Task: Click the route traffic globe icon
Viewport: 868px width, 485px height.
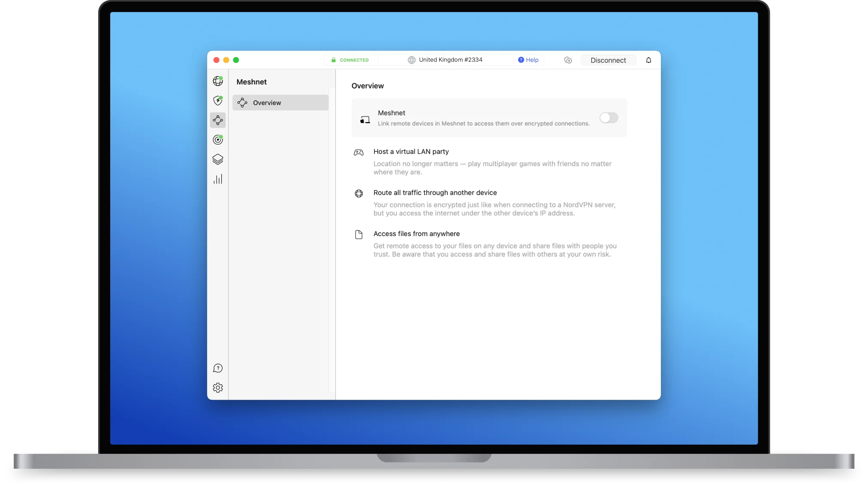Action: point(359,194)
